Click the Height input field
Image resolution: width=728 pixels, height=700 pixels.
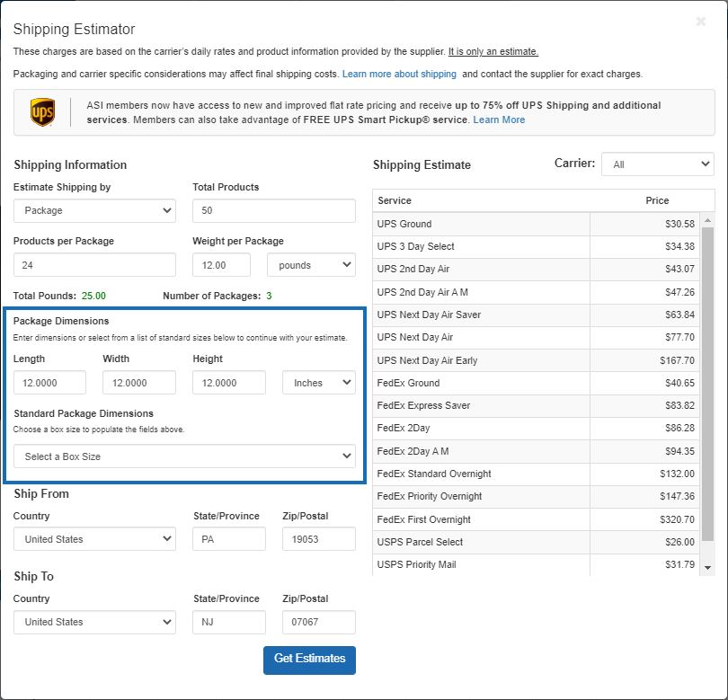coord(229,383)
